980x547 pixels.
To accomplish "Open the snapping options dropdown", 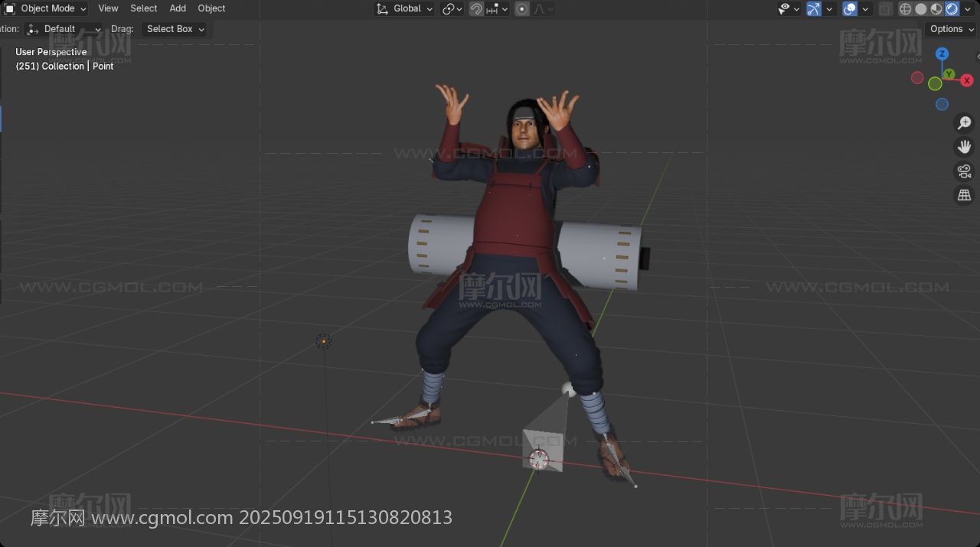I will pyautogui.click(x=497, y=8).
